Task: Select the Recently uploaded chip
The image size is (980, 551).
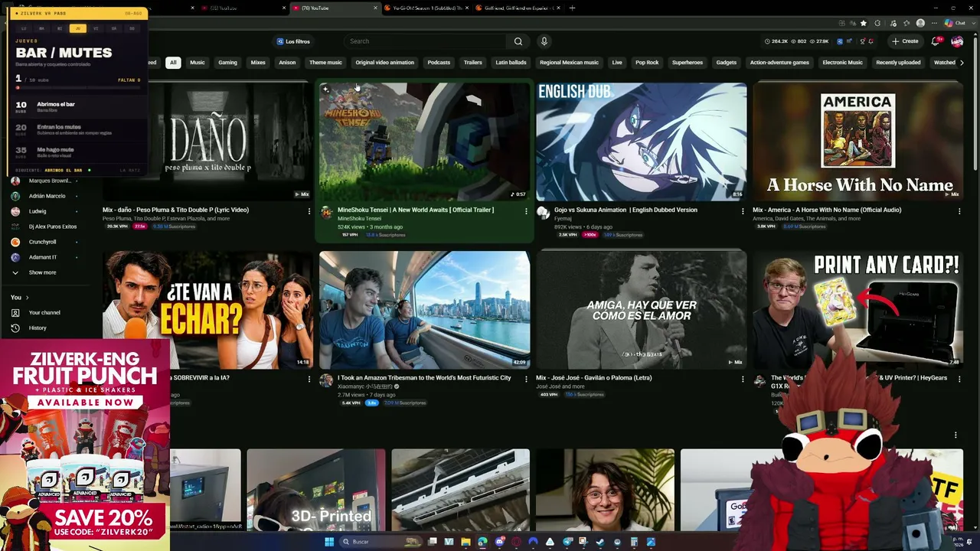Action: pos(898,63)
